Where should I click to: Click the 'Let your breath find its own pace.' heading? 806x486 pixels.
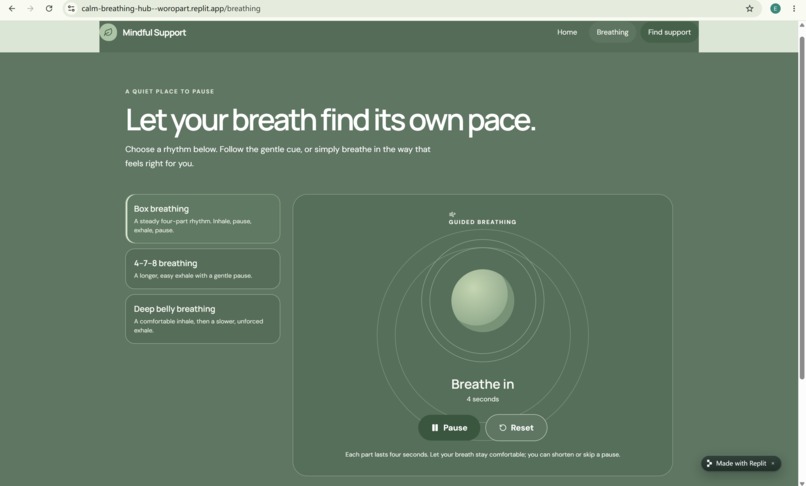330,120
